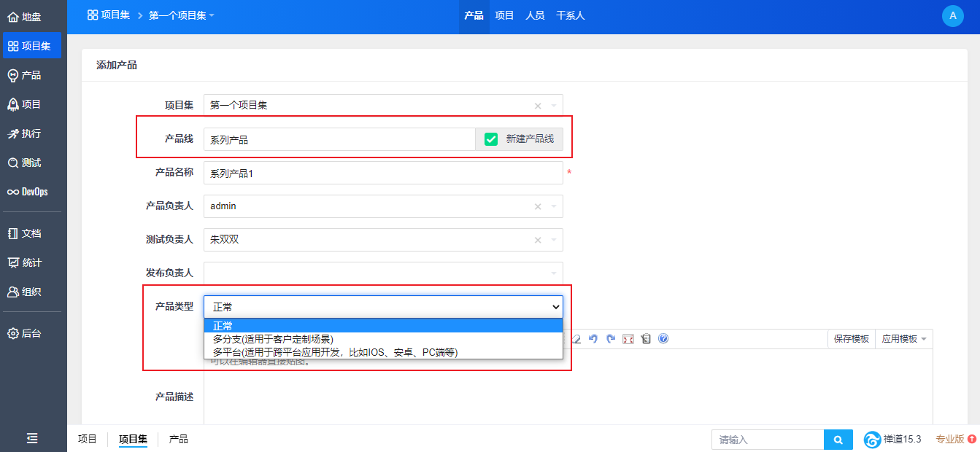The height and width of the screenshot is (452, 980).
Task: Click in 产品描述 editor area
Action: (x=568, y=386)
